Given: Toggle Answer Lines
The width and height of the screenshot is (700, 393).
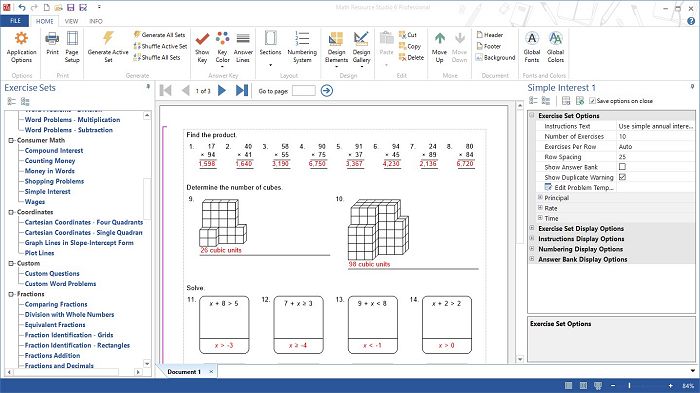Looking at the screenshot, I should [243, 47].
